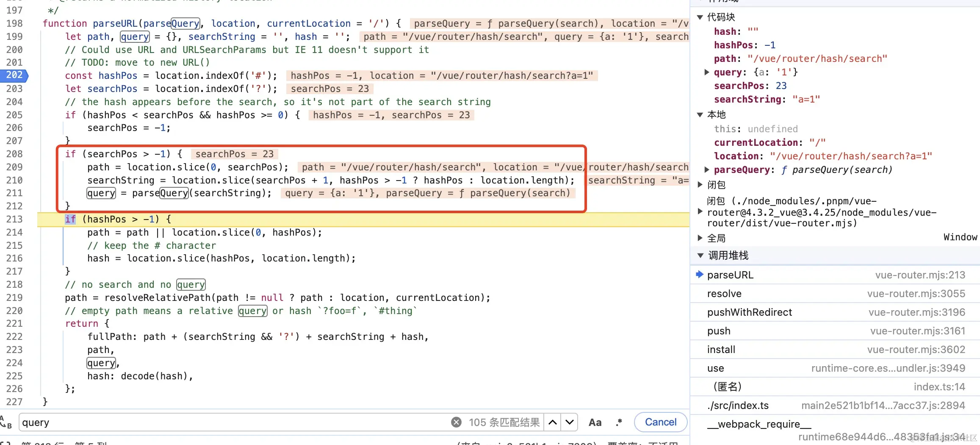Select the (匿名) call stack frame
The image size is (980, 445).
[835, 387]
